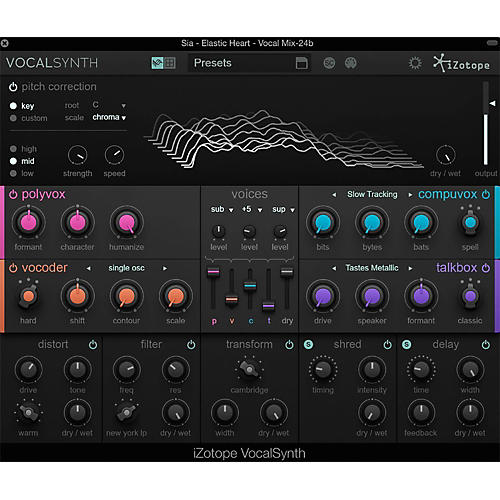
Task: Click the compuvox bits knob
Action: pos(323,222)
